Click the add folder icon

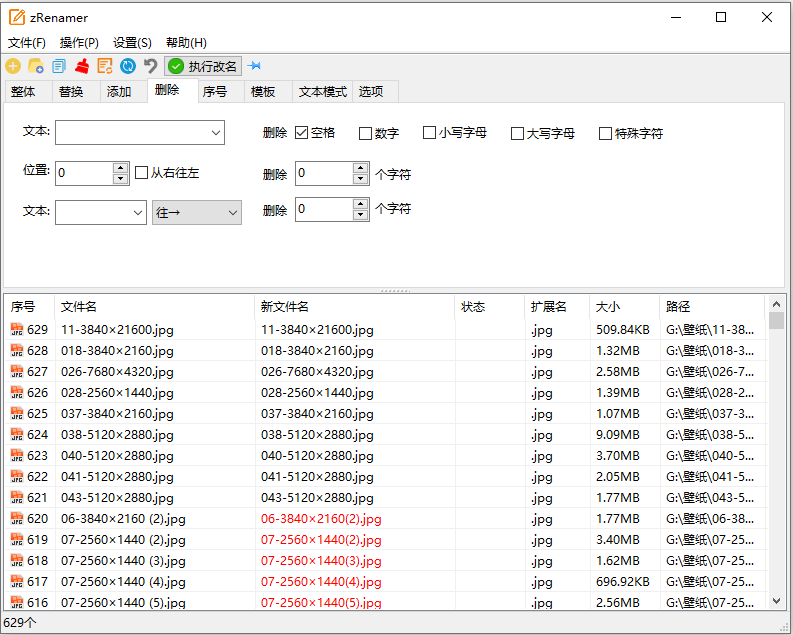pyautogui.click(x=36, y=66)
